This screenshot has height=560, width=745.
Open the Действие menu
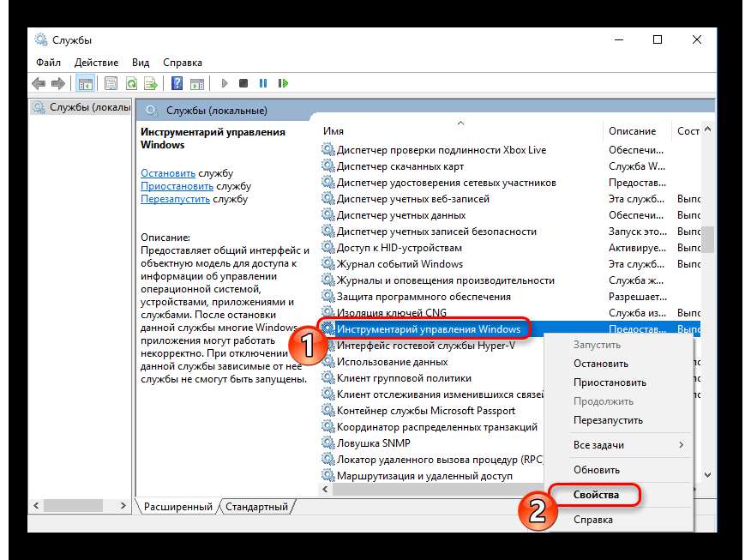(x=97, y=63)
